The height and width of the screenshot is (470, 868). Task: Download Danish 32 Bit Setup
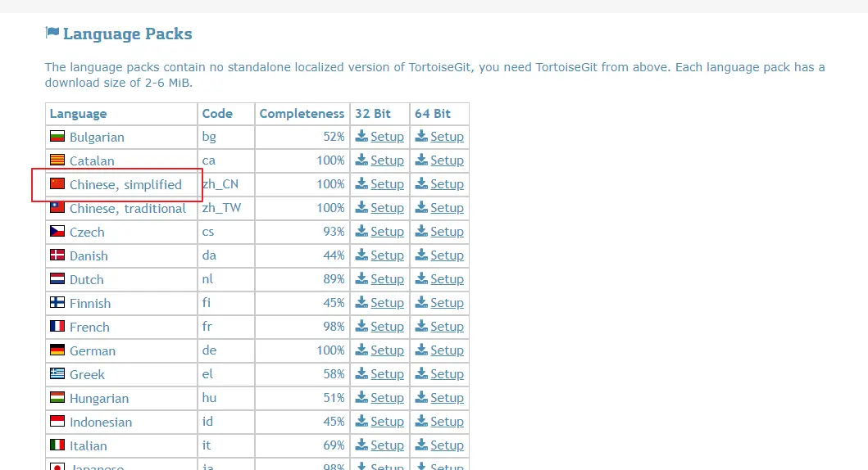379,255
